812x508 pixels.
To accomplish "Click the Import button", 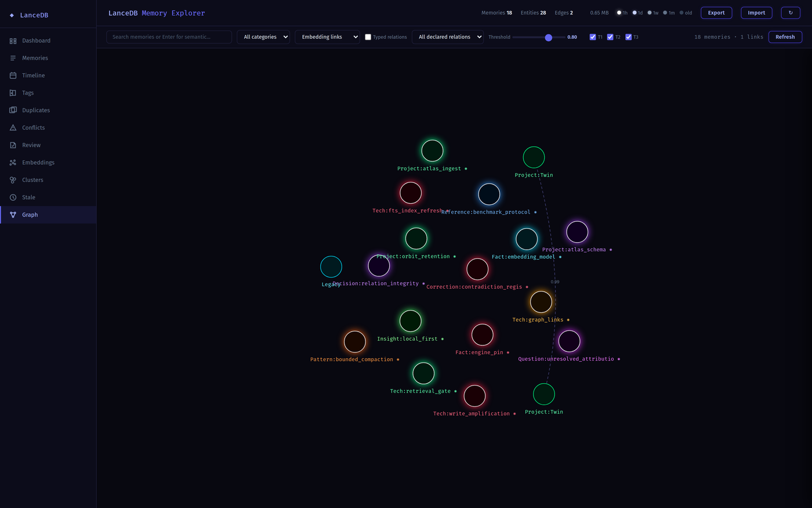I will [x=756, y=13].
